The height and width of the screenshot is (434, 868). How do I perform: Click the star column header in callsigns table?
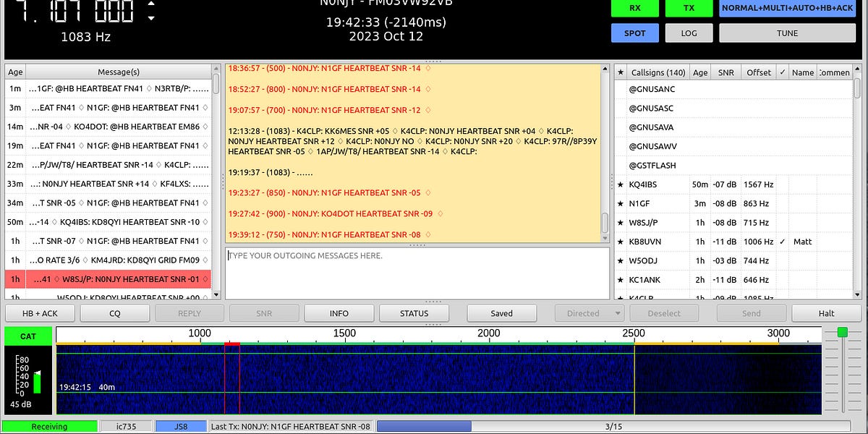click(620, 72)
